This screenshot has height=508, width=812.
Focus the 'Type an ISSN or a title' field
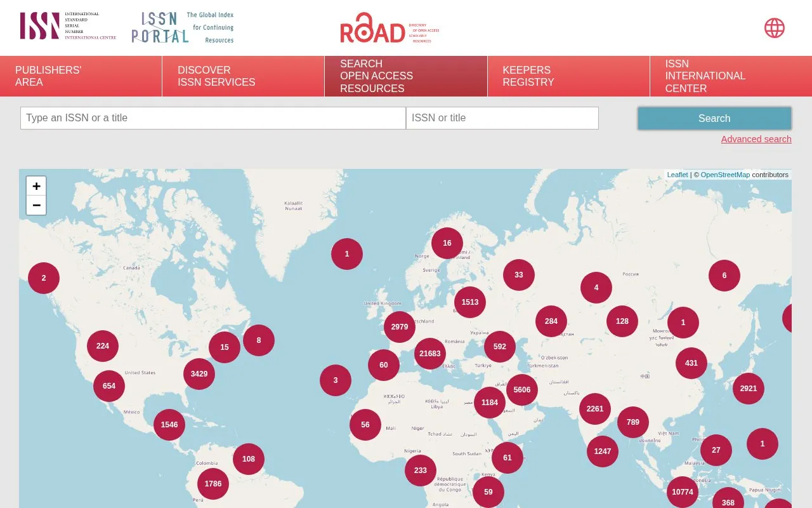[213, 118]
